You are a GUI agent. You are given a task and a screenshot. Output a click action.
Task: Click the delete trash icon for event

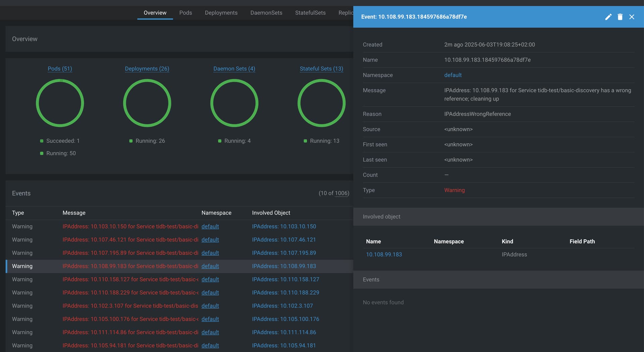click(x=620, y=17)
